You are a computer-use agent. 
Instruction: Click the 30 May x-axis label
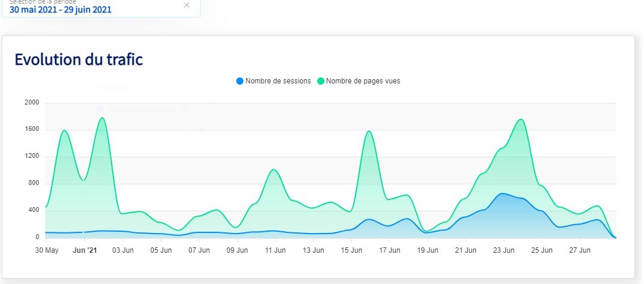47,250
